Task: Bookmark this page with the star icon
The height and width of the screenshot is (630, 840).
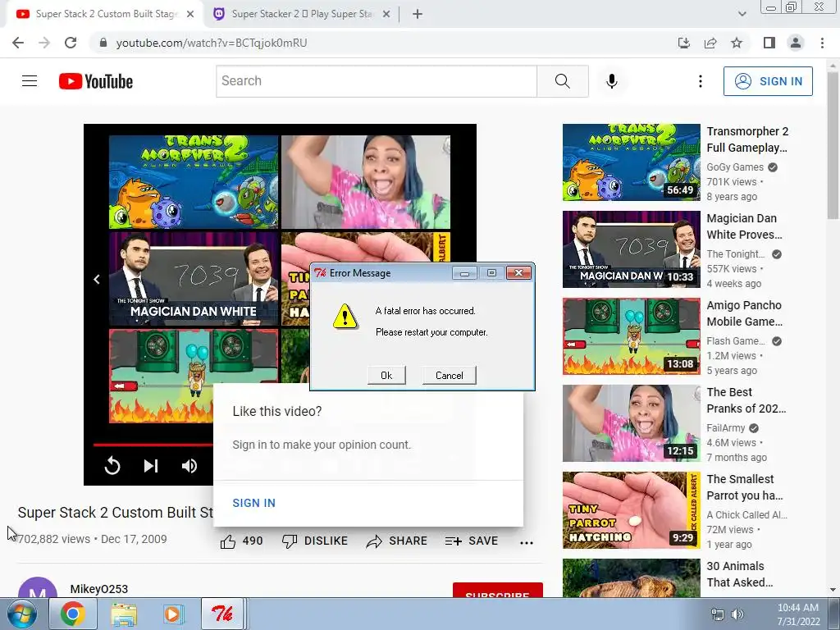Action: point(737,43)
